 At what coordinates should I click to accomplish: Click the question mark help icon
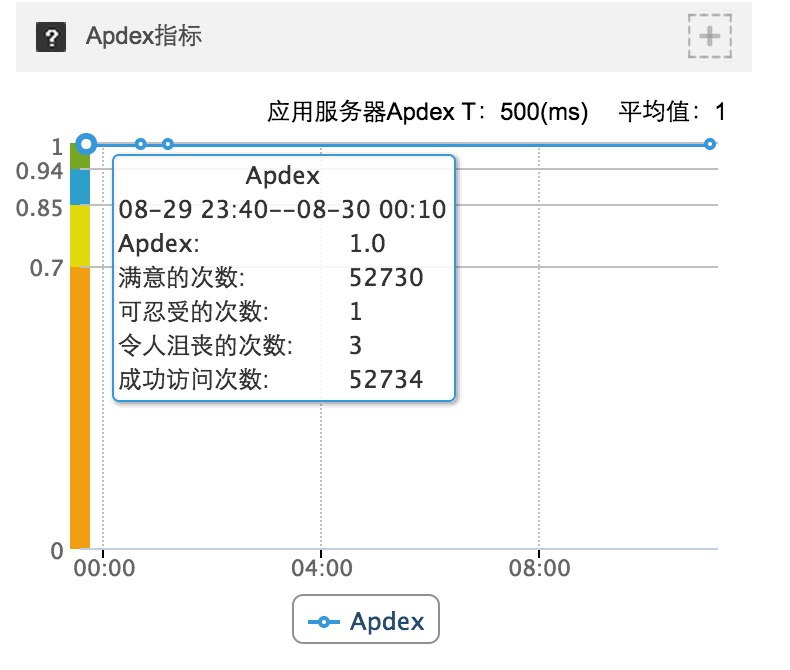[x=51, y=37]
